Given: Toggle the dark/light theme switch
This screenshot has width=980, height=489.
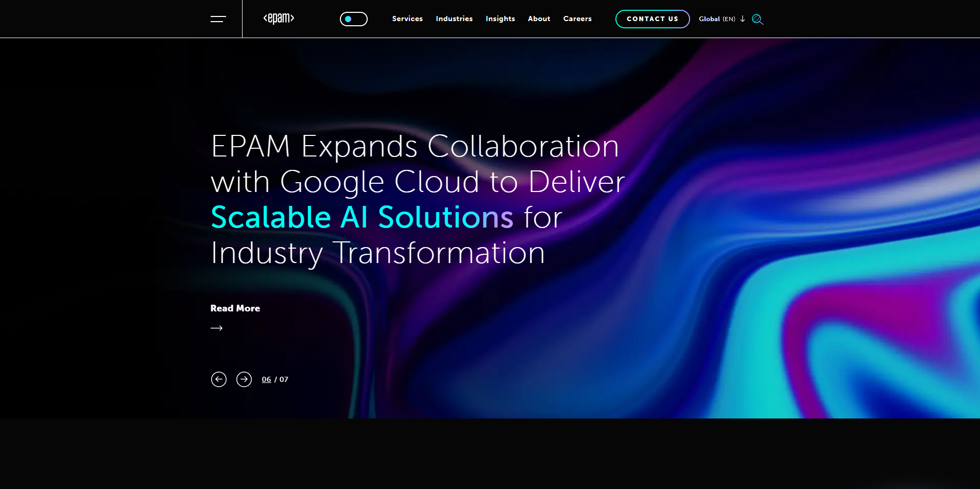Looking at the screenshot, I should coord(354,19).
